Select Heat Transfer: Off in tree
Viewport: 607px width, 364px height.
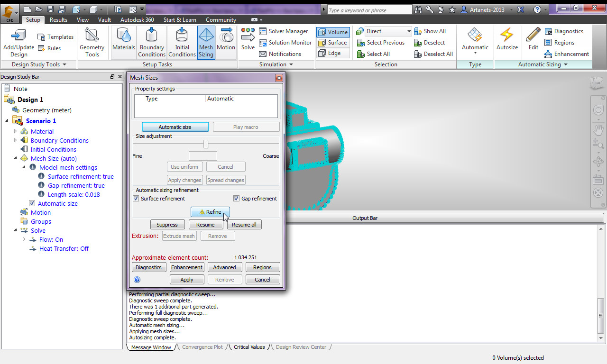(x=64, y=248)
